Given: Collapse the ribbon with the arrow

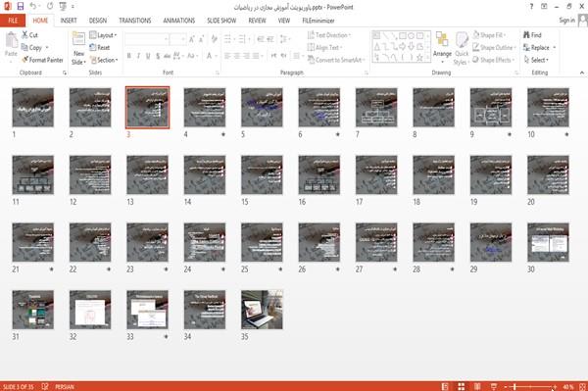Looking at the screenshot, I should 582,73.
